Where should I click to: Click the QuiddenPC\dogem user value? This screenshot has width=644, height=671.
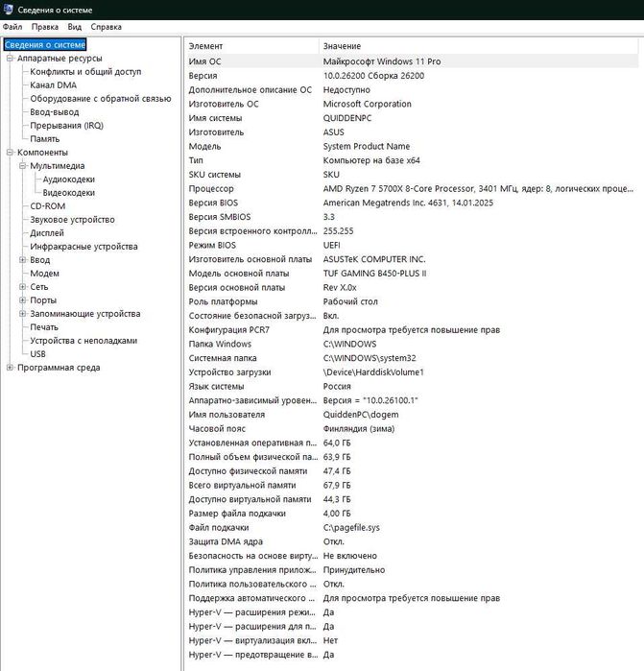tap(361, 415)
